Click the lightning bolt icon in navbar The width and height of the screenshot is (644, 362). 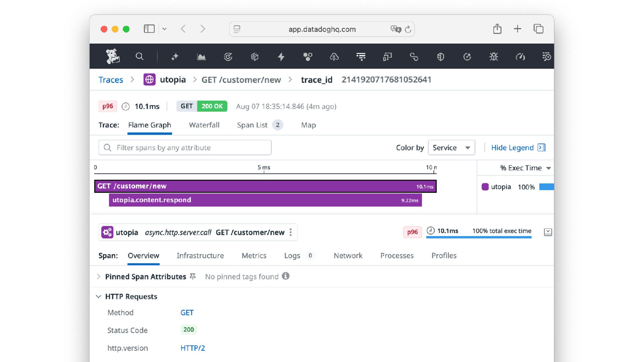click(281, 57)
